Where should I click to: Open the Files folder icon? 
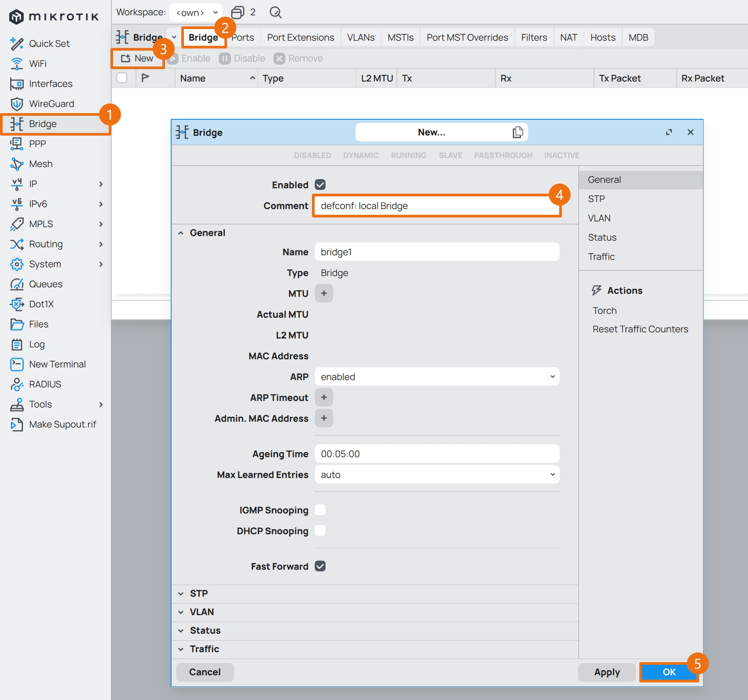17,324
